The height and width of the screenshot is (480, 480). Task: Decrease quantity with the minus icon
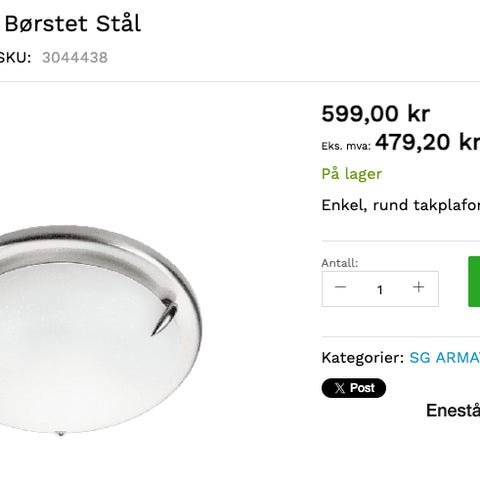[340, 287]
